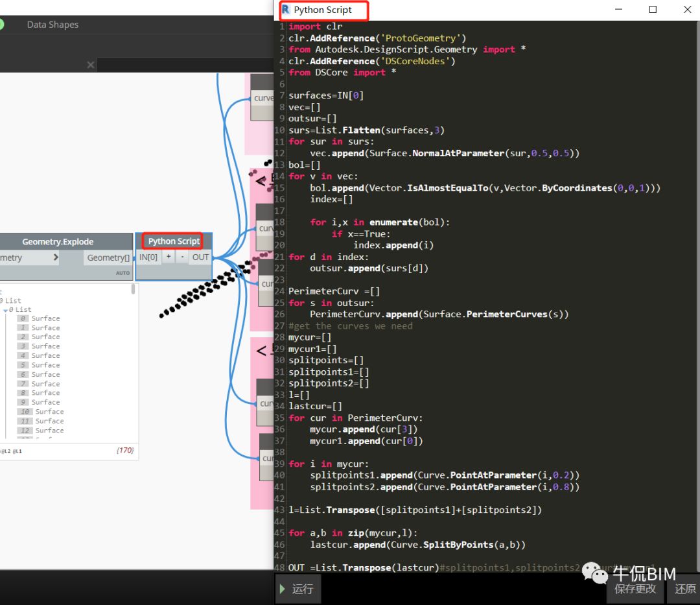Image resolution: width=700 pixels, height=605 pixels.
Task: Click the line 'import clr' in the editor
Action: pyautogui.click(x=315, y=27)
